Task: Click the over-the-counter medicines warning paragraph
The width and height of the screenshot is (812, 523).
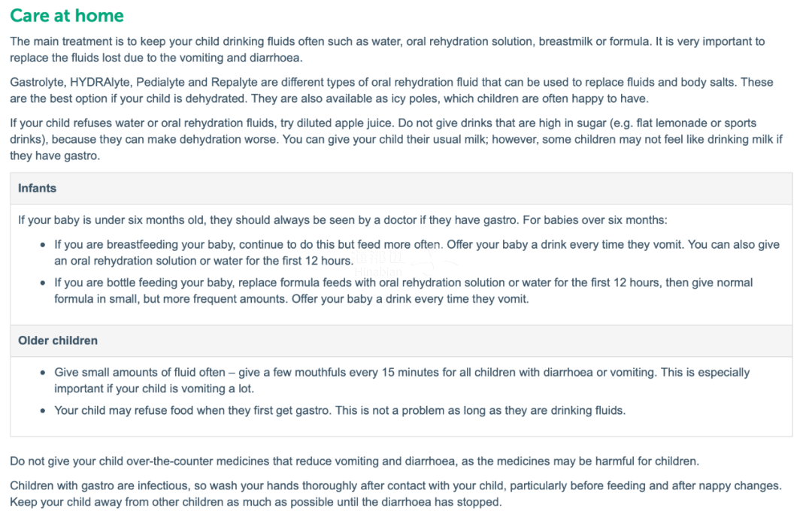Action: click(x=354, y=461)
